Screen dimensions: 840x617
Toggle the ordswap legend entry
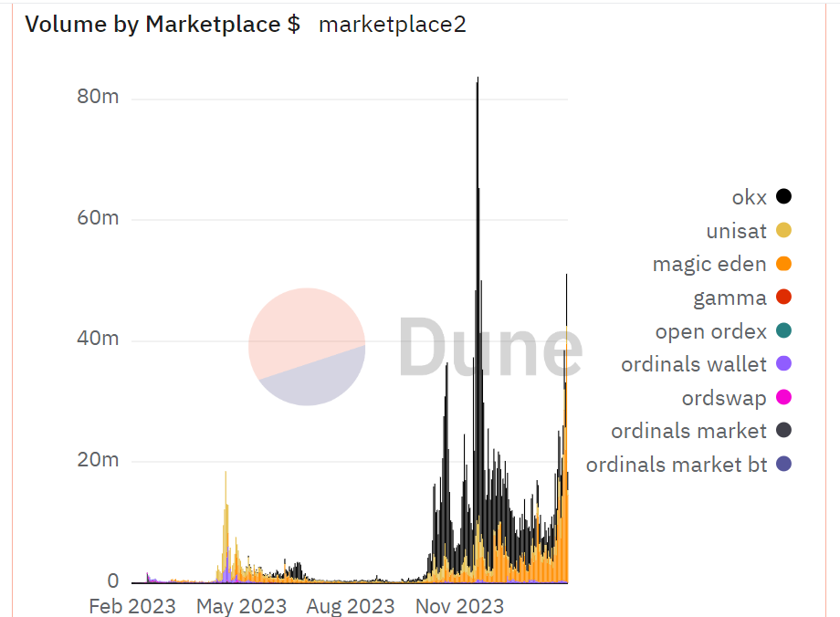point(736,398)
